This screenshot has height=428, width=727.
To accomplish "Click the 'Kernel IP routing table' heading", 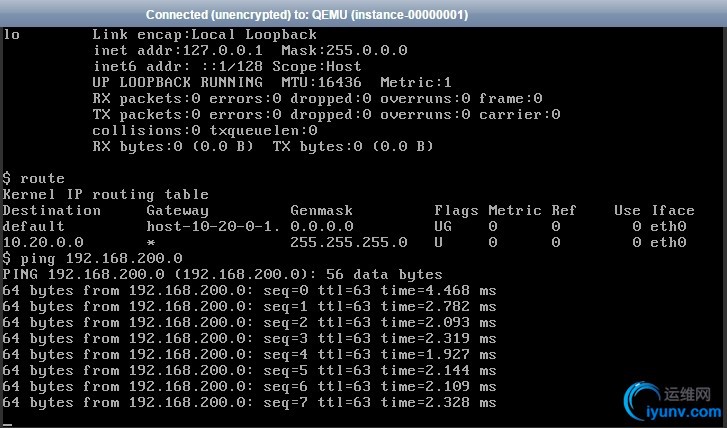I will (x=105, y=194).
